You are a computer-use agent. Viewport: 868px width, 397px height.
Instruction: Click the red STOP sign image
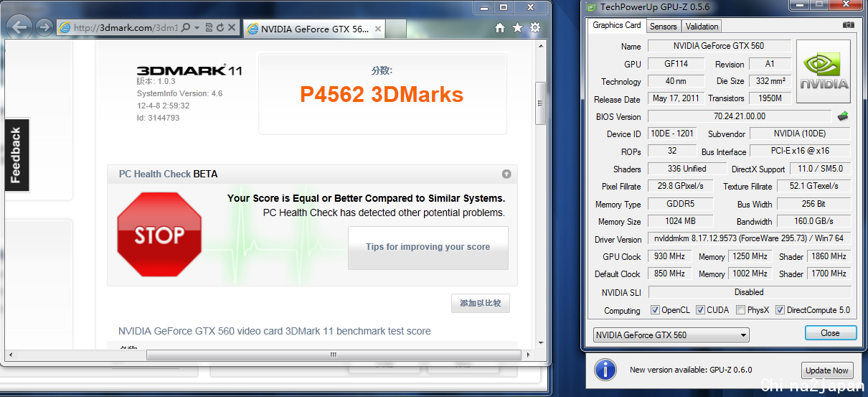coord(160,235)
